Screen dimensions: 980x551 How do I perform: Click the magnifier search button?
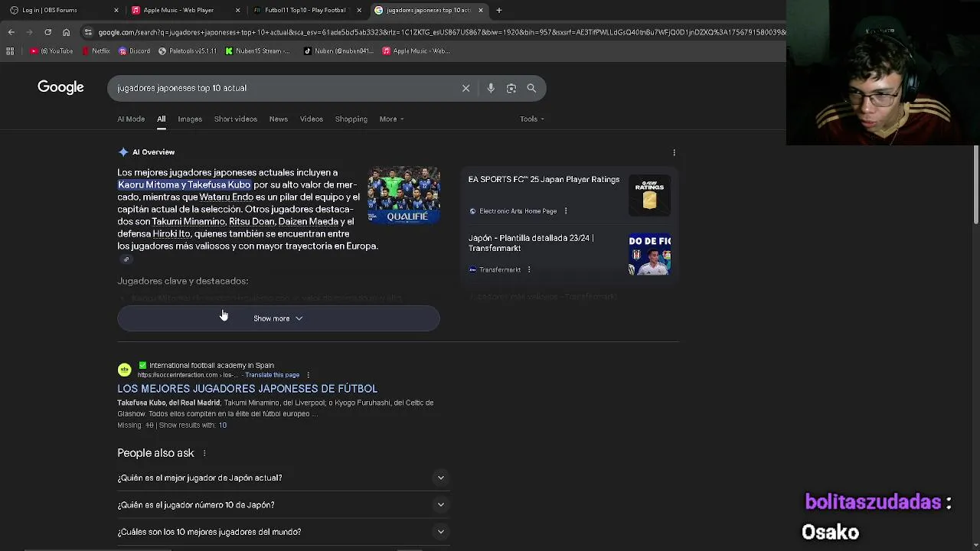(x=531, y=88)
